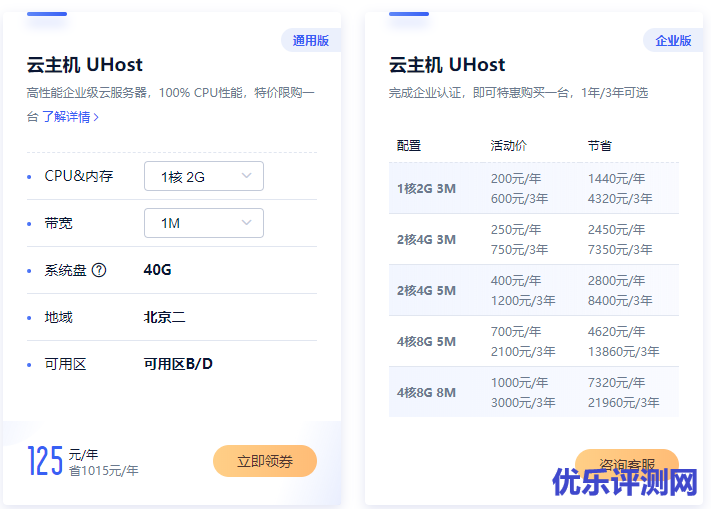Click the 咨询客服 button
The height and width of the screenshot is (509, 711).
click(x=627, y=464)
